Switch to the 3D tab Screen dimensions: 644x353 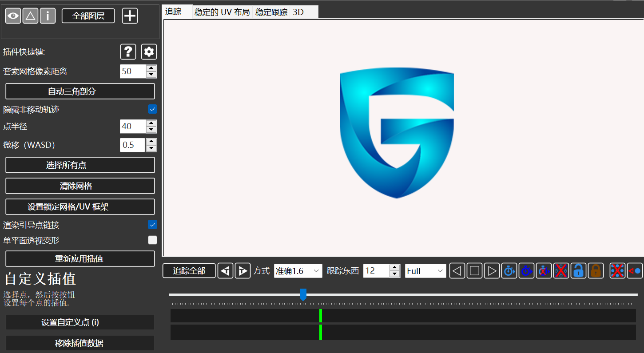point(304,12)
